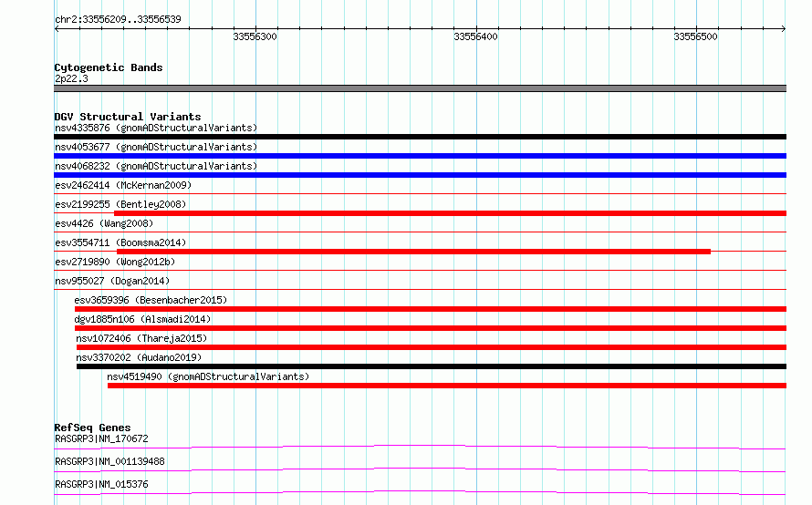Open esv2719890 (Wong2012b) label
Image resolution: width=812 pixels, height=505 pixels.
tap(115, 262)
